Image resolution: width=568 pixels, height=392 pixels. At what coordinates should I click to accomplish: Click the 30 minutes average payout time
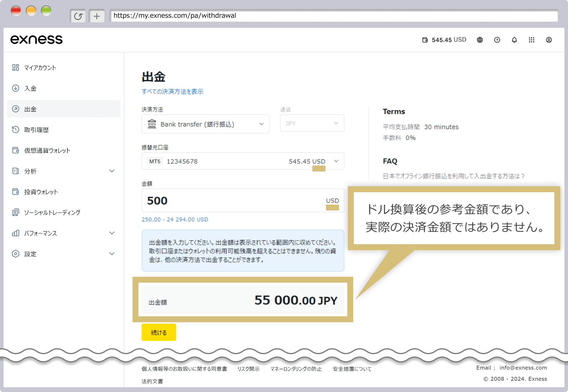click(441, 127)
